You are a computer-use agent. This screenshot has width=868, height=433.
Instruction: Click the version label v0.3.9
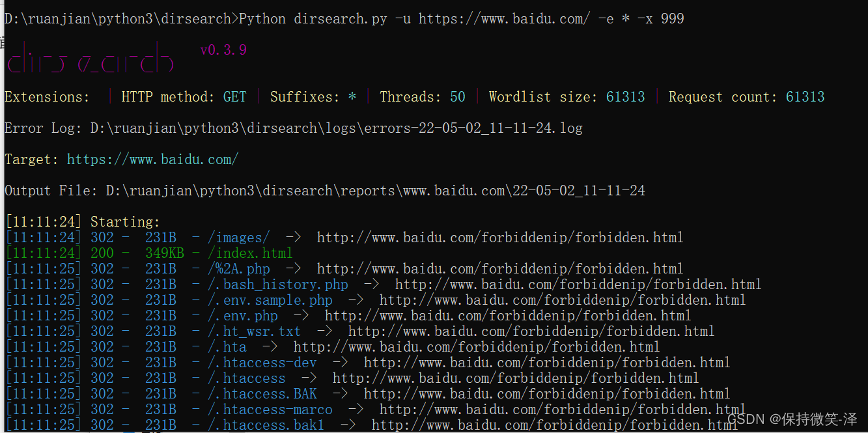(x=223, y=50)
